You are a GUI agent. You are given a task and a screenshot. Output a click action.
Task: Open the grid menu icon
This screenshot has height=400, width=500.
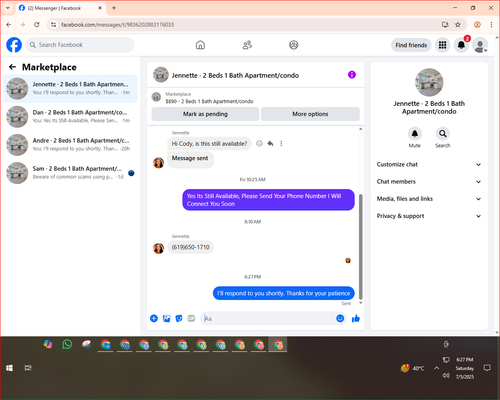pyautogui.click(x=442, y=45)
